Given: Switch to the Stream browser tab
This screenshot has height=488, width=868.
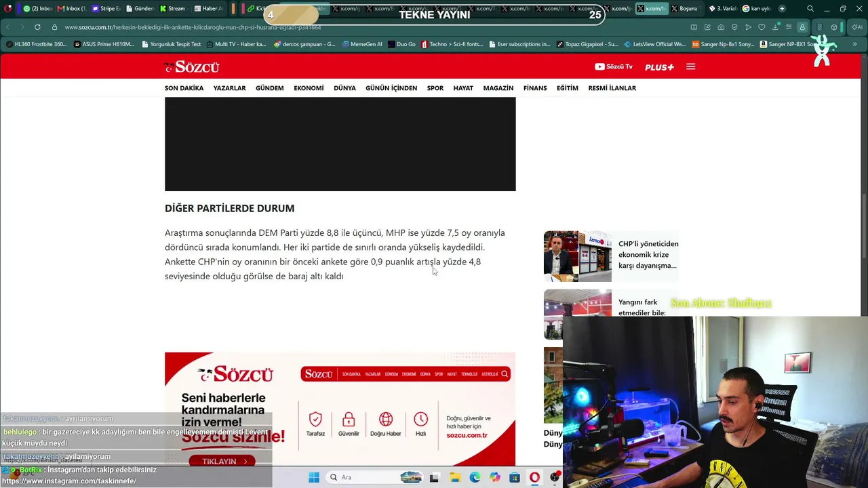Looking at the screenshot, I should pos(174,9).
